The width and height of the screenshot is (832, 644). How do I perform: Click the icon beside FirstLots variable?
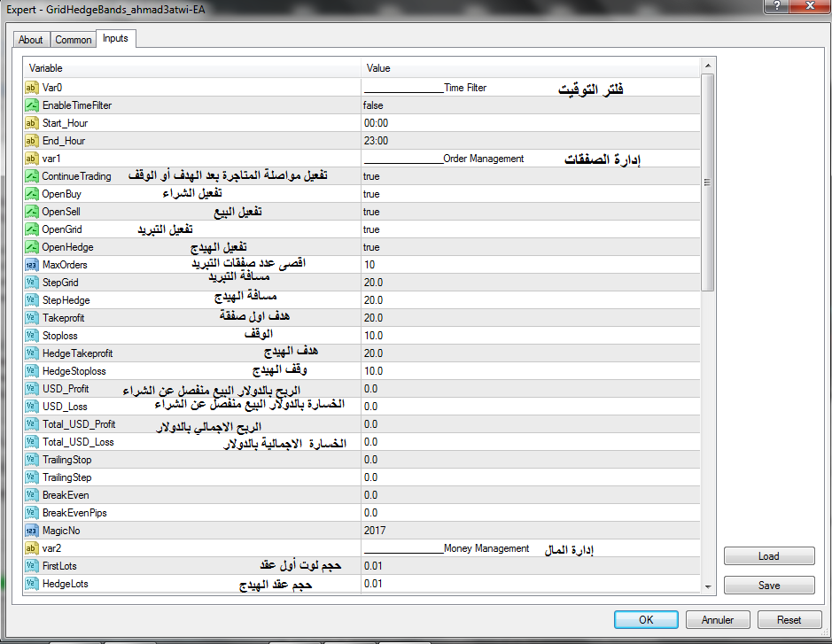(31, 566)
